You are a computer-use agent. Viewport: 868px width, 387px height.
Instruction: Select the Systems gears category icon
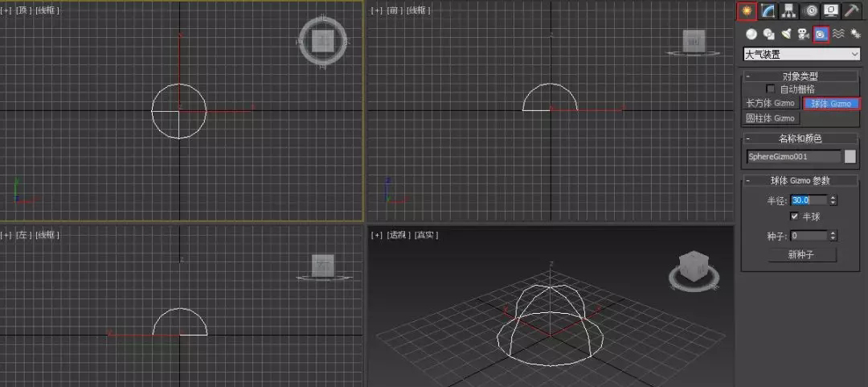(855, 35)
